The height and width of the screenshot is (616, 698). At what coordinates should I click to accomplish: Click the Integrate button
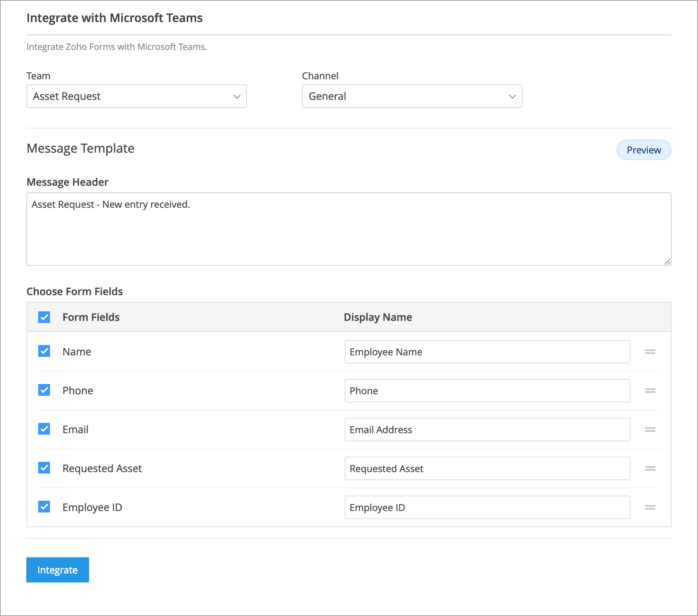point(57,569)
